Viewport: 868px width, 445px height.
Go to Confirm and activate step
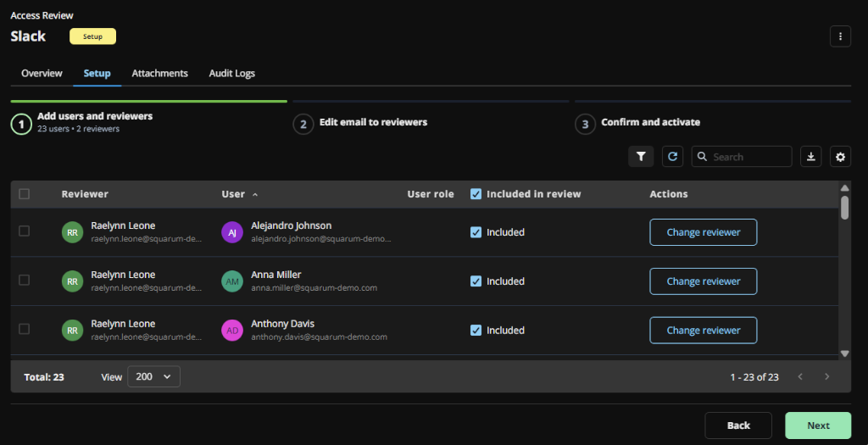(650, 122)
